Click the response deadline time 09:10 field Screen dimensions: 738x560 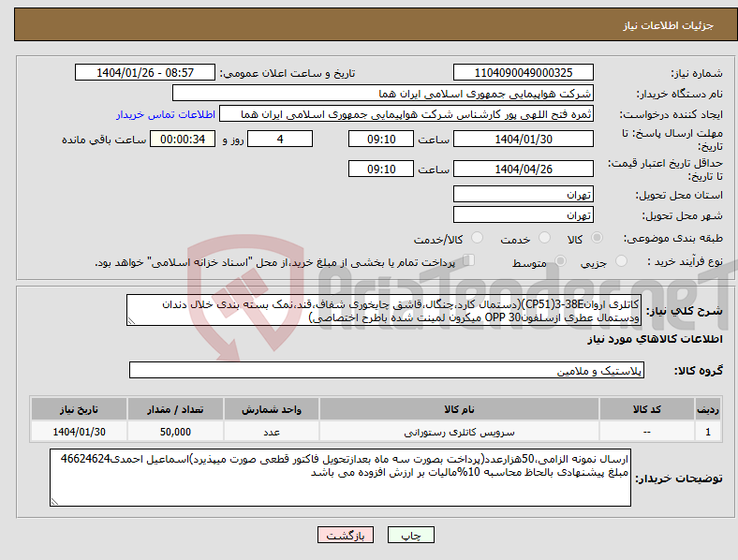pos(381,139)
